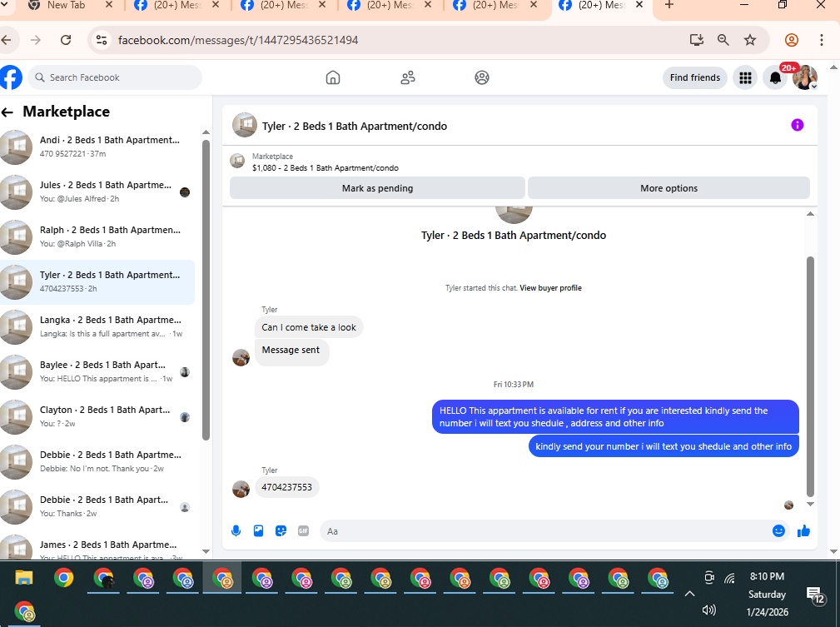The height and width of the screenshot is (627, 840).
Task: Open the Ralph 2 Beds 1 Bath conversation
Action: (97, 236)
